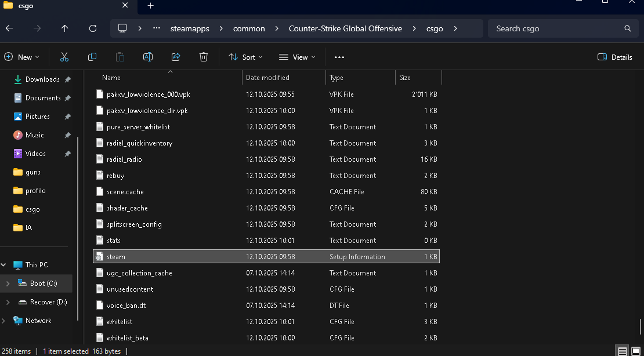The height and width of the screenshot is (356, 644).
Task: Collapse the This PC tree node
Action: click(x=3, y=265)
